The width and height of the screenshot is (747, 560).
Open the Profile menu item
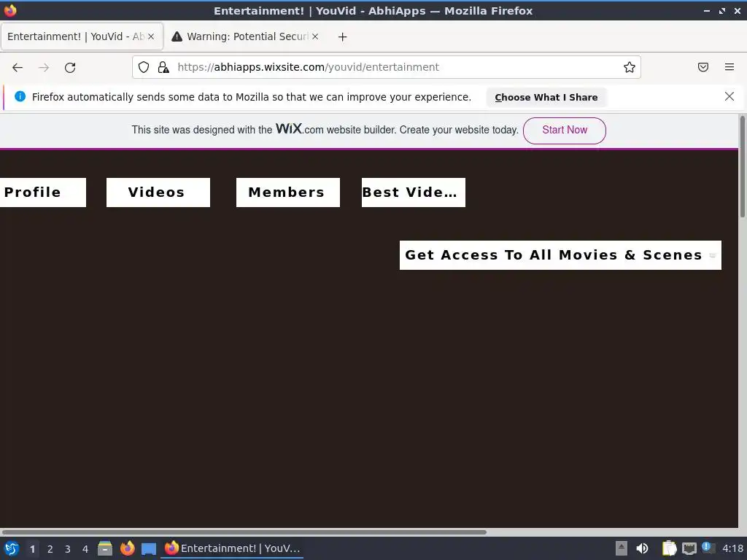[x=42, y=192]
